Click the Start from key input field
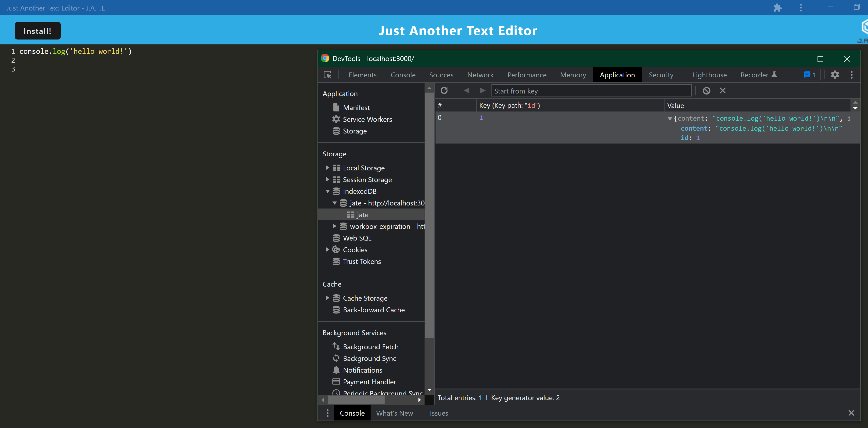Screen dimensions: 868x428 [x=591, y=91]
